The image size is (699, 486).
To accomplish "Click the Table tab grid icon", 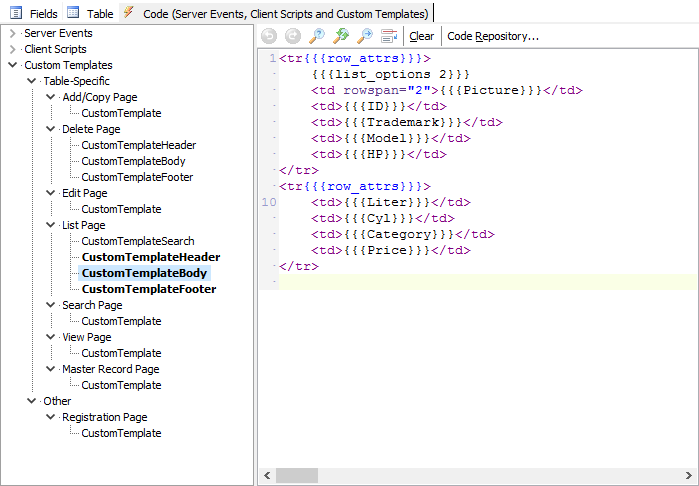I will point(74,14).
